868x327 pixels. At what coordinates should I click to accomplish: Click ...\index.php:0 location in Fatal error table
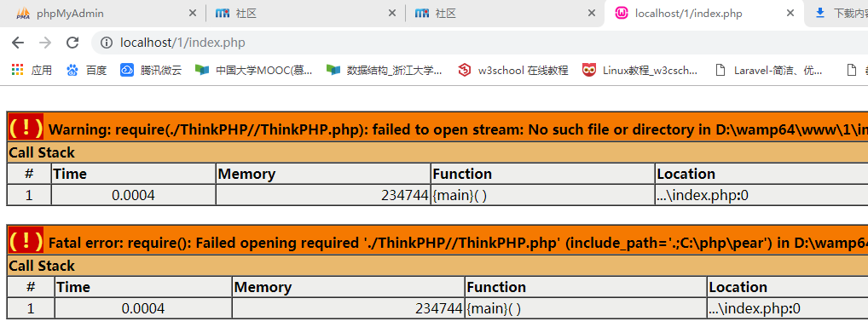pyautogui.click(x=788, y=309)
